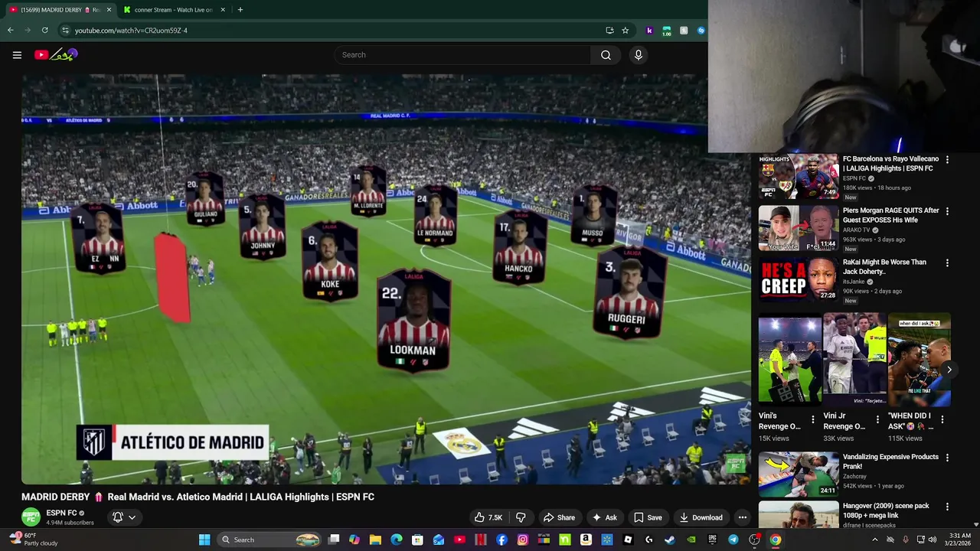This screenshot has width=980, height=551.
Task: Open the Windows Start menu
Action: coord(204,540)
